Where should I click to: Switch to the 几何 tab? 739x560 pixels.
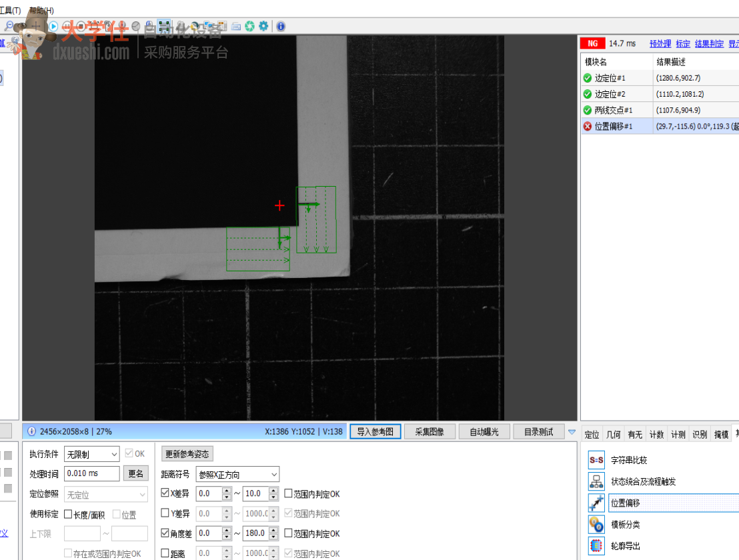[x=613, y=434]
